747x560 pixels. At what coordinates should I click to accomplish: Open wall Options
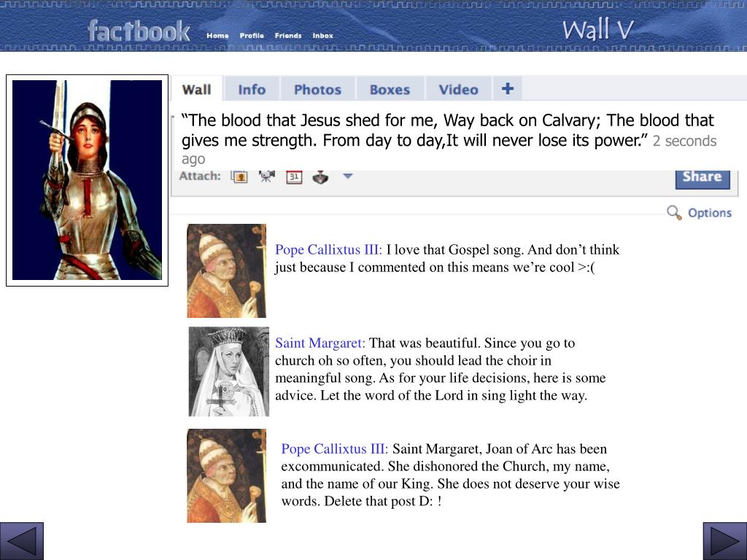point(709,213)
